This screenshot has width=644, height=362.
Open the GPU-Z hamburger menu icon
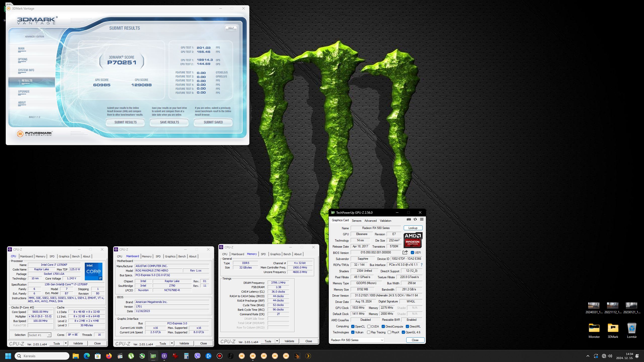point(422,219)
